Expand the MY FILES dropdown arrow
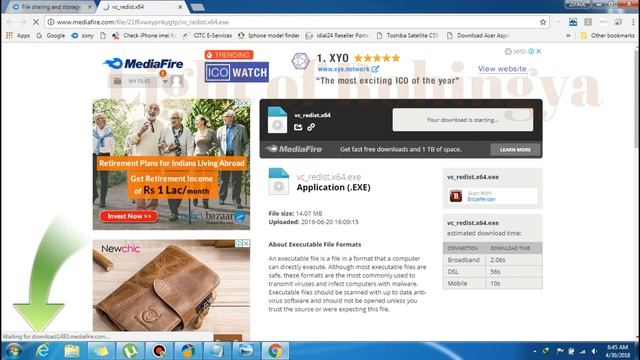The width and height of the screenshot is (640, 360). click(x=165, y=81)
